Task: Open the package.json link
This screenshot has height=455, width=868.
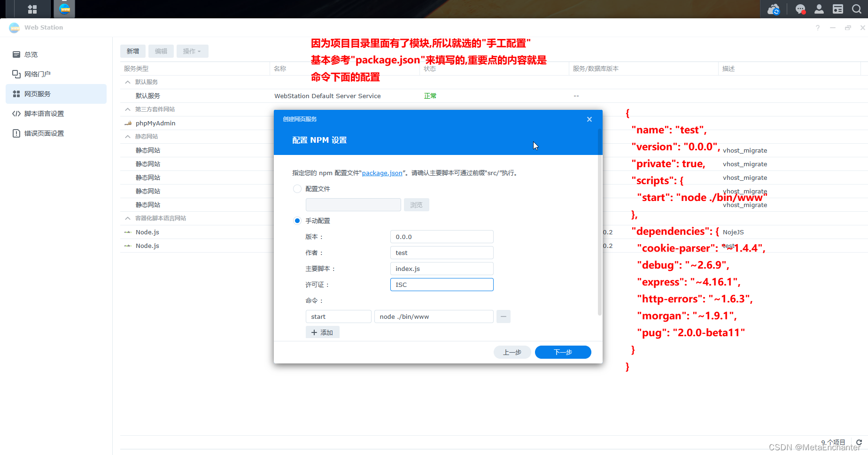Action: pyautogui.click(x=382, y=173)
